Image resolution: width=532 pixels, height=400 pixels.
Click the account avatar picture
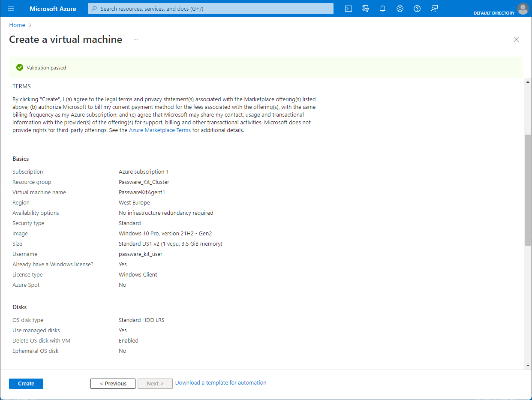click(523, 8)
